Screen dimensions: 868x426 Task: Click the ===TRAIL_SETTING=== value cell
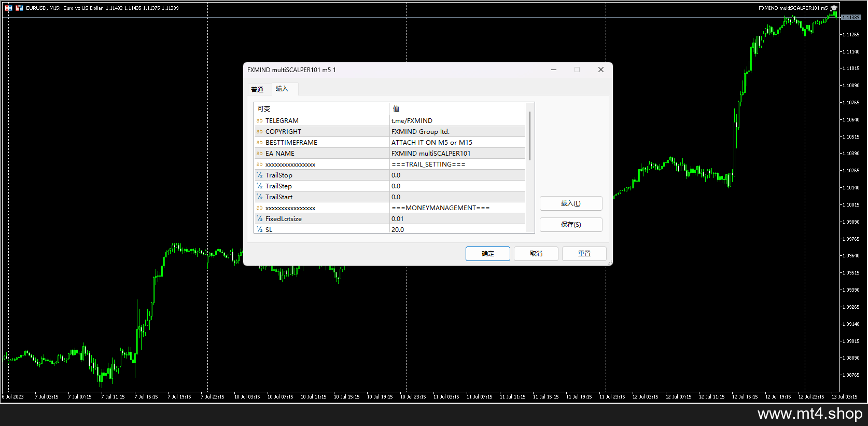click(x=457, y=164)
